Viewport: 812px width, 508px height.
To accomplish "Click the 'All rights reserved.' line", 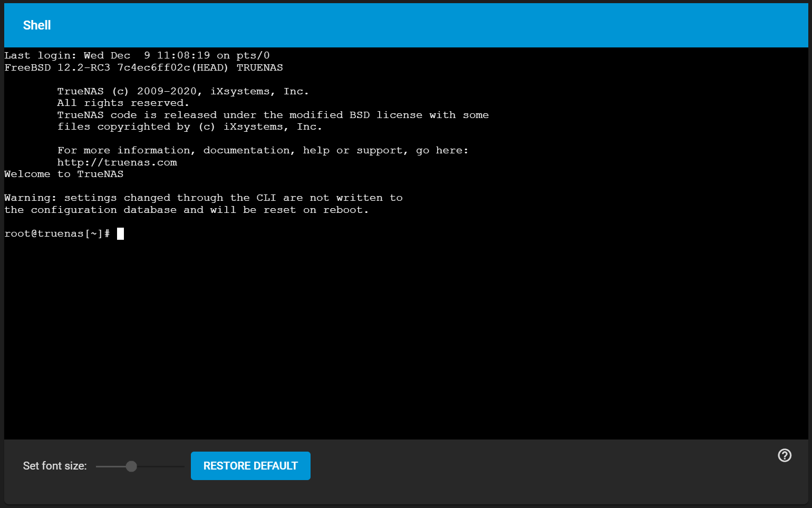I will 123,103.
